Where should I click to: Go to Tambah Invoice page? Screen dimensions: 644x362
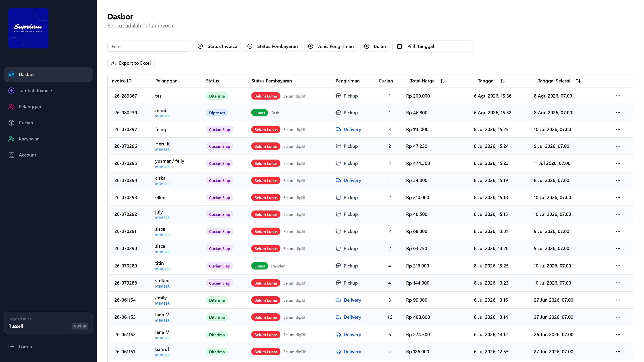click(48, 90)
